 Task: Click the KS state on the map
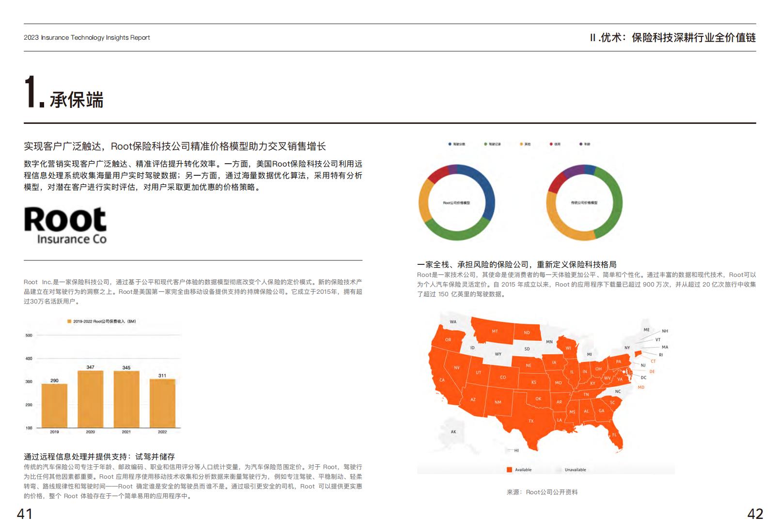click(533, 382)
